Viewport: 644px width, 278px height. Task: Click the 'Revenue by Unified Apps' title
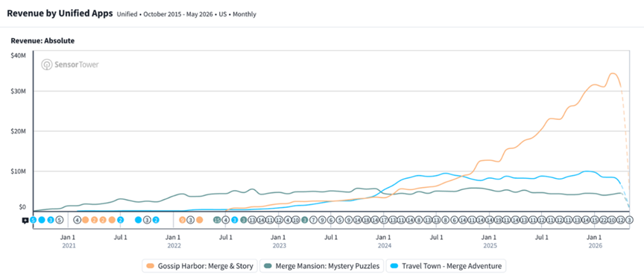coord(60,13)
